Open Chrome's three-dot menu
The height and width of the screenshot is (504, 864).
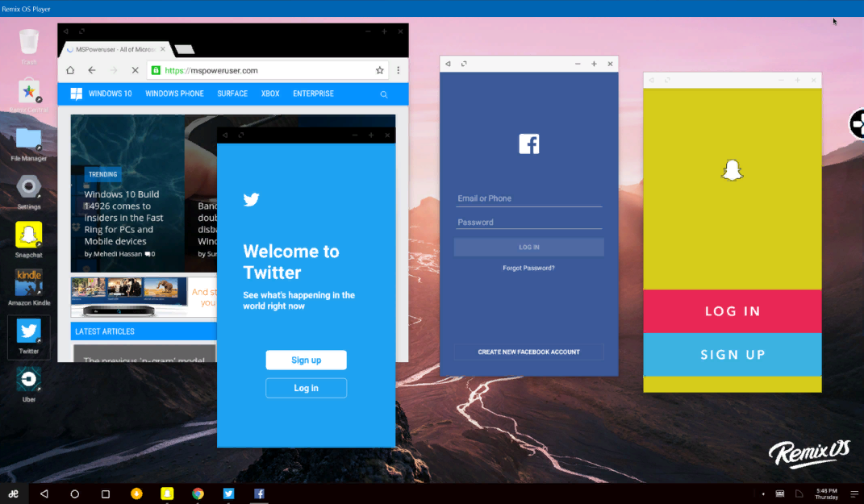point(399,70)
